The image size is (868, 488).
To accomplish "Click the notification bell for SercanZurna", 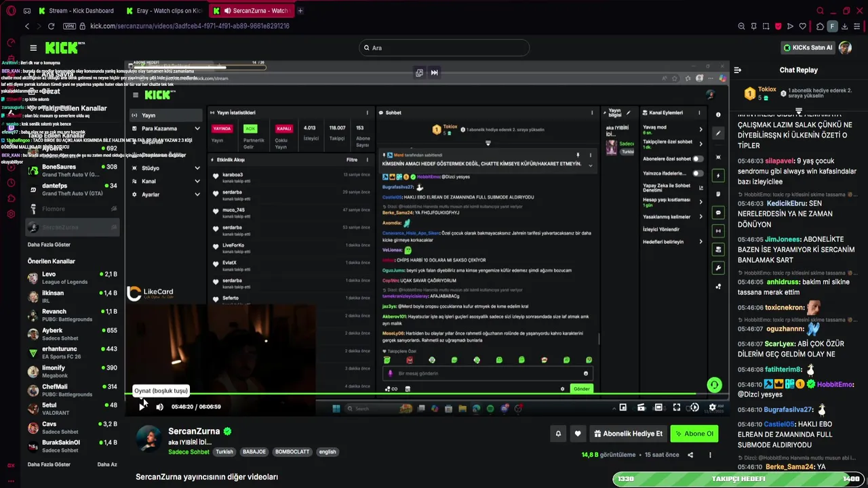I will tap(558, 434).
